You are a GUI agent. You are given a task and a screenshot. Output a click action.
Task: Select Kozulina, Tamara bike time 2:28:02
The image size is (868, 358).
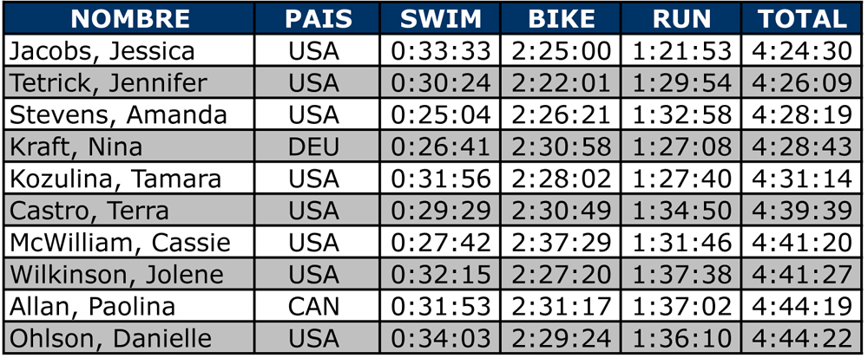click(561, 179)
